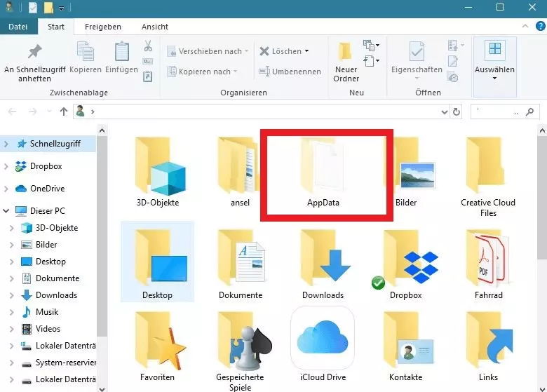Click the address bar path field
This screenshot has width=547, height=392.
(262, 112)
